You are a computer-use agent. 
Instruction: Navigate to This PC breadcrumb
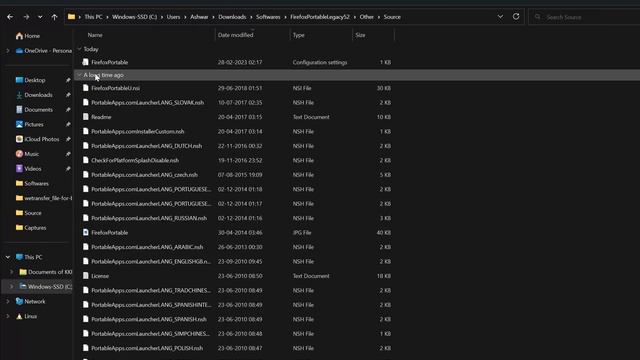[x=93, y=17]
